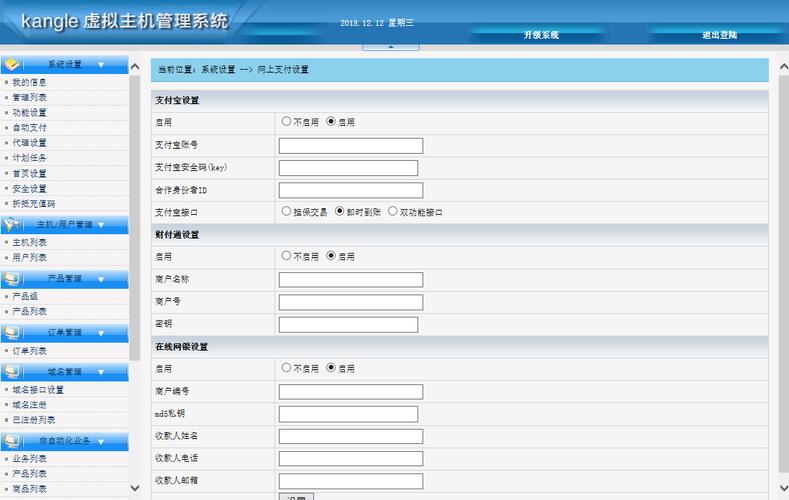Focus the 收款人电话 input field
The width and height of the screenshot is (789, 500).
[x=351, y=459]
